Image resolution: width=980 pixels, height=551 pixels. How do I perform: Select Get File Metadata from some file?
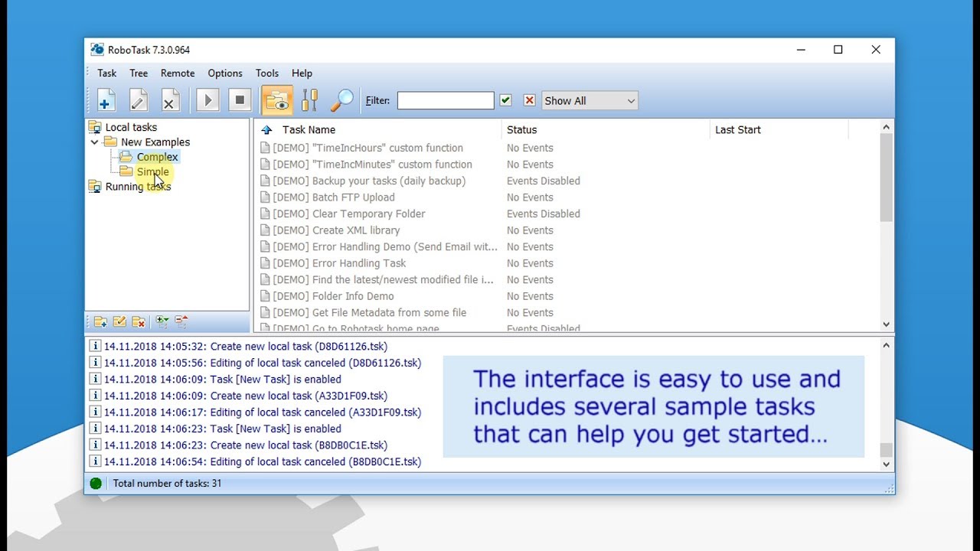[x=369, y=313]
